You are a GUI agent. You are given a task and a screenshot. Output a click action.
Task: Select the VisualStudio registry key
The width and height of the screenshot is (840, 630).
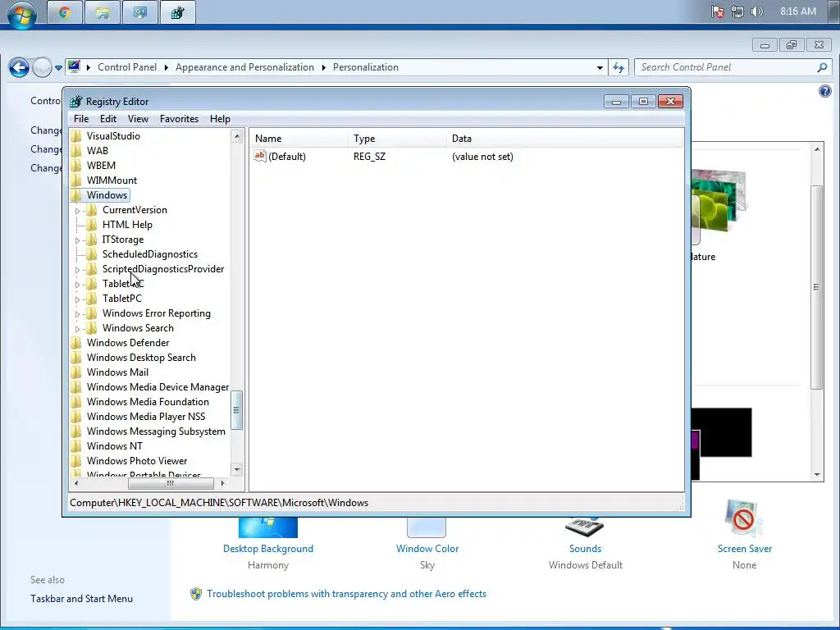coord(113,136)
